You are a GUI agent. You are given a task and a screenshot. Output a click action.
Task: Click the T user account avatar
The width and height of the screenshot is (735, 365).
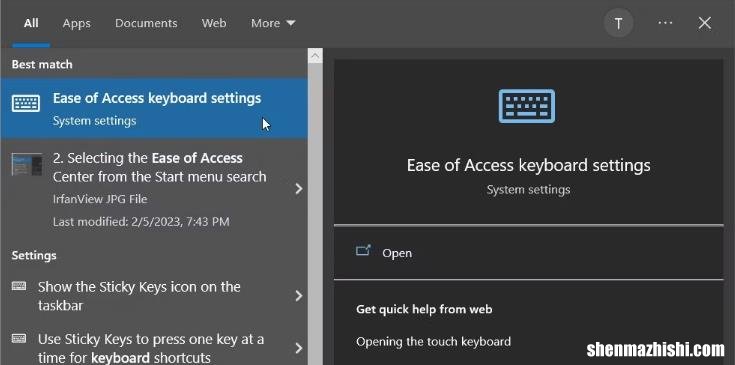(x=619, y=23)
